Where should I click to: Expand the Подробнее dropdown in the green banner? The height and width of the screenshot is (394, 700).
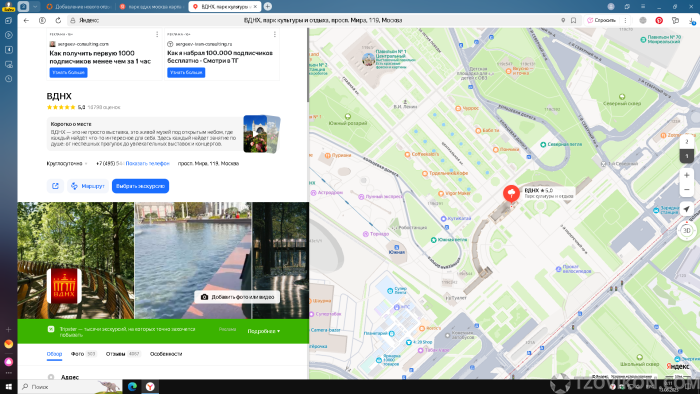264,331
